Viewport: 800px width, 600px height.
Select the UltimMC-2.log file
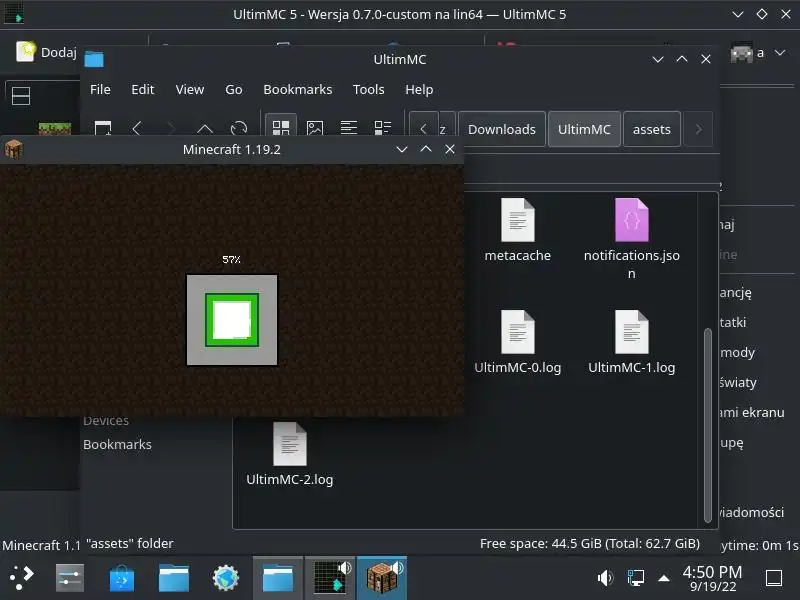289,454
